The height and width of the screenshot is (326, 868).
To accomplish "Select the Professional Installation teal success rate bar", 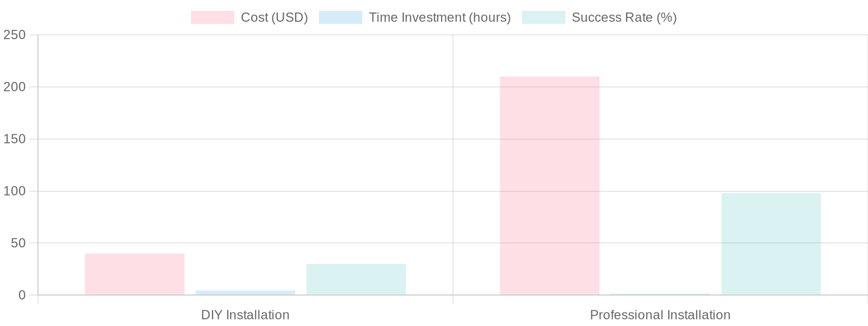I will pos(771,244).
